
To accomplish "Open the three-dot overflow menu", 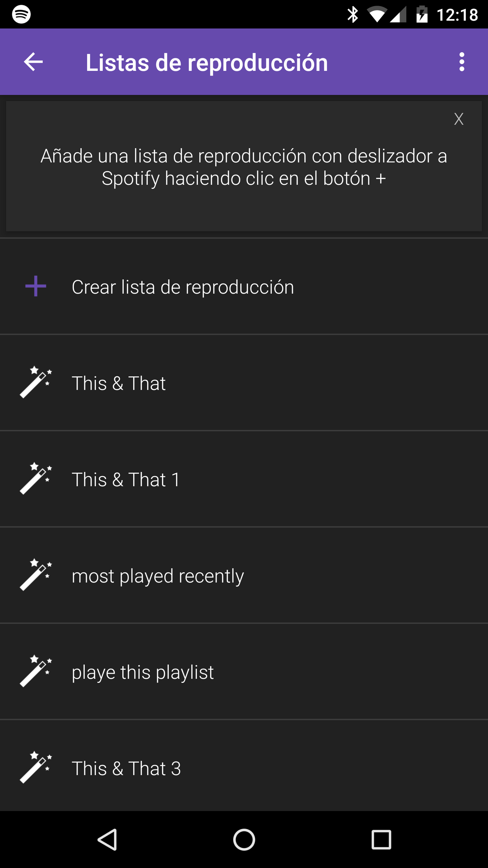I will pyautogui.click(x=462, y=62).
